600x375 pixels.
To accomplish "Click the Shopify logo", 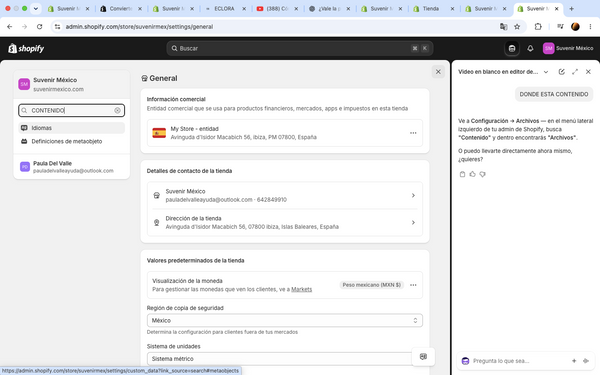I will coord(26,48).
